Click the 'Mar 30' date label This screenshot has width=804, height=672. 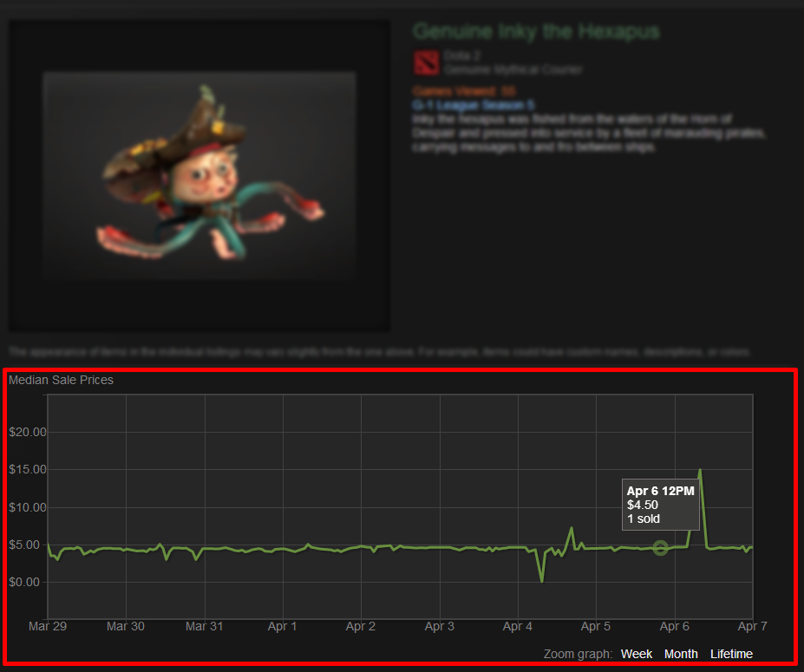(126, 626)
